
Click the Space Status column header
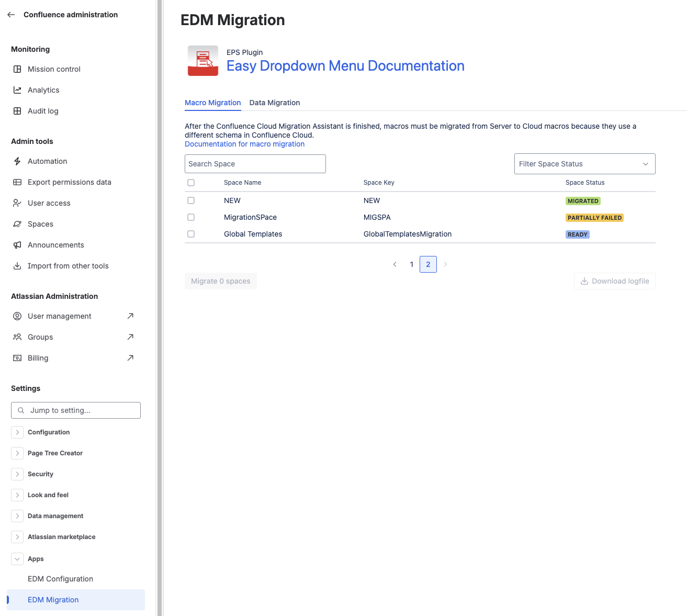[585, 183]
